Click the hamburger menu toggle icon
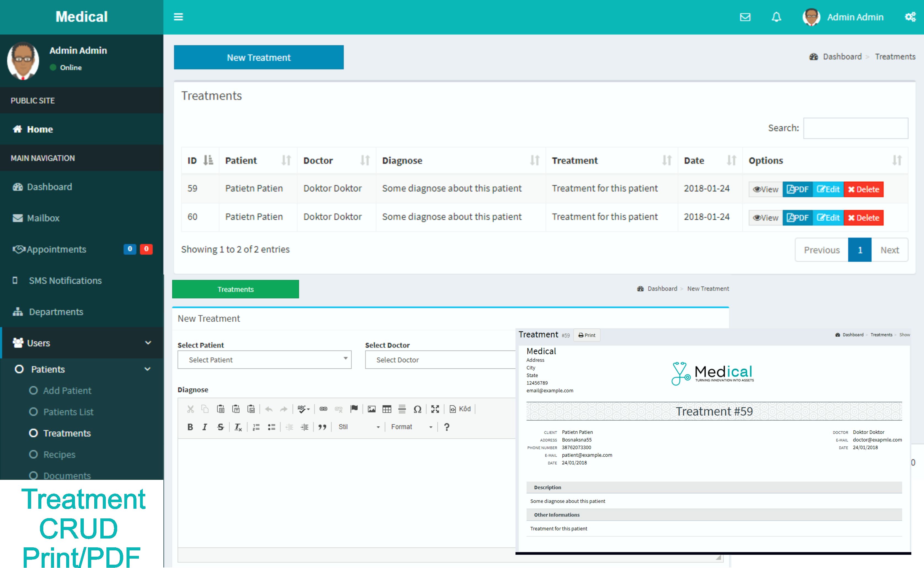 [178, 17]
